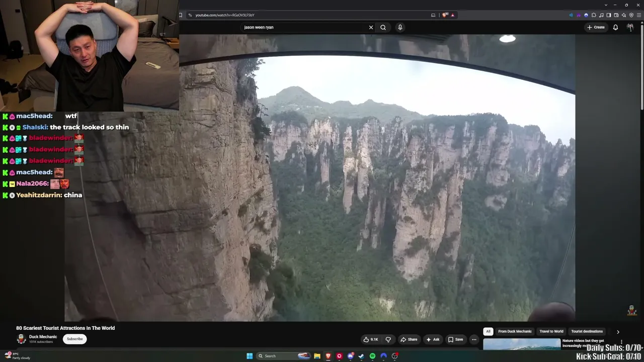Open the Brave Wallet icon

[x=616, y=15]
